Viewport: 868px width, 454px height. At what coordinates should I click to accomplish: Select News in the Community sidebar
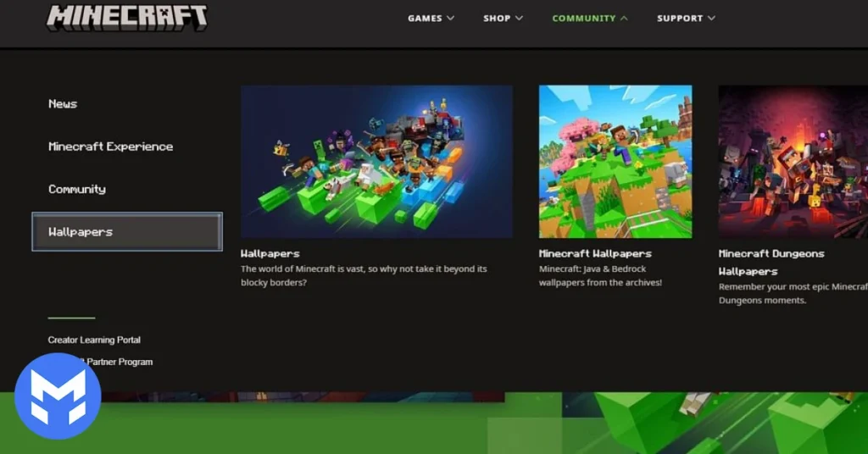(x=63, y=104)
